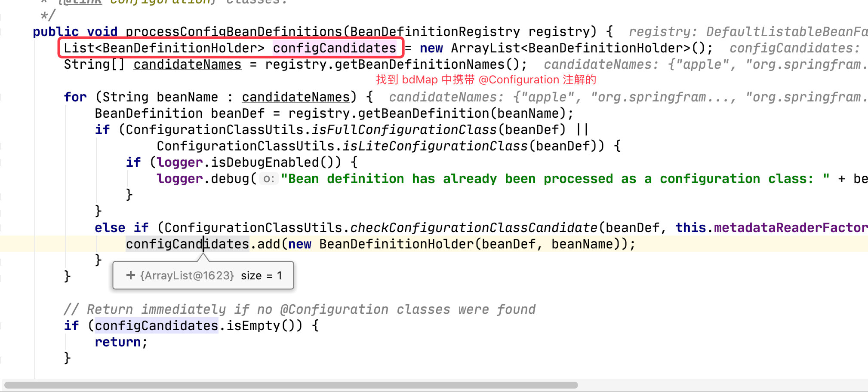
Task: Click candidateNames in the for loop header
Action: (296, 97)
